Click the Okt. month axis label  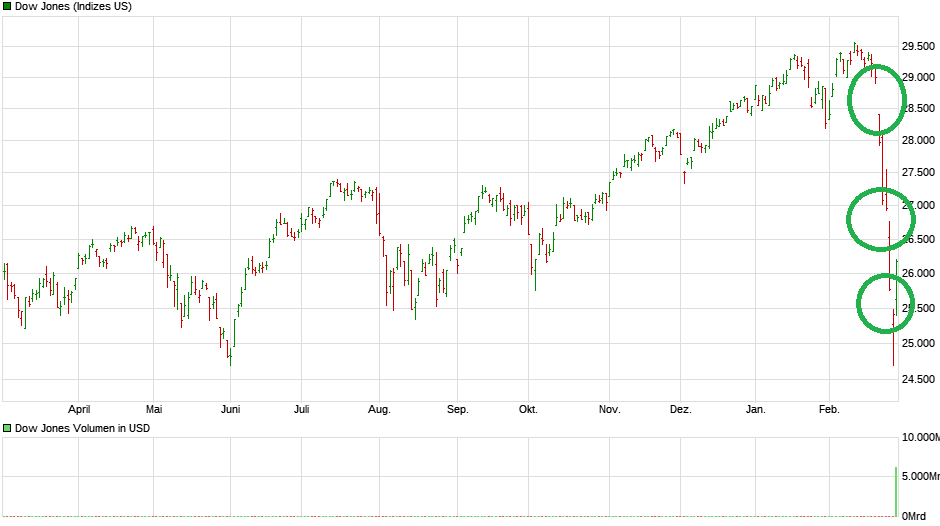tap(528, 409)
